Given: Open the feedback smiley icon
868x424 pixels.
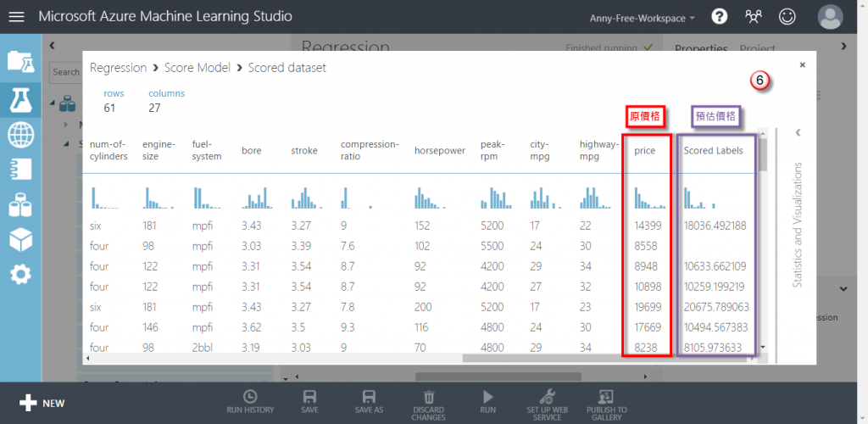Looking at the screenshot, I should (787, 17).
